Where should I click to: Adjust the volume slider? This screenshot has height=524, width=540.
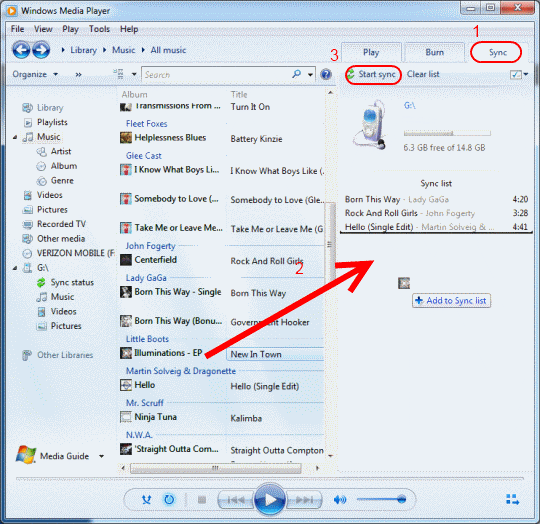(381, 499)
